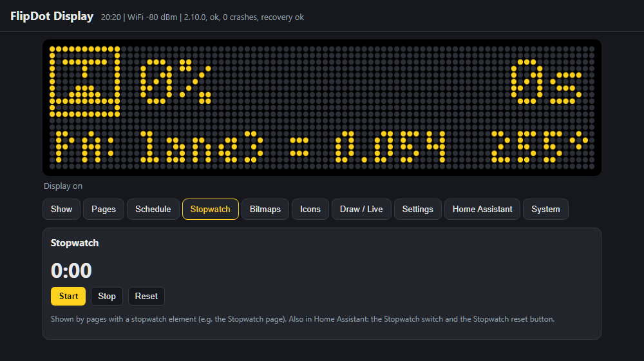Click the Stop button
The width and height of the screenshot is (644, 361).
tap(107, 296)
